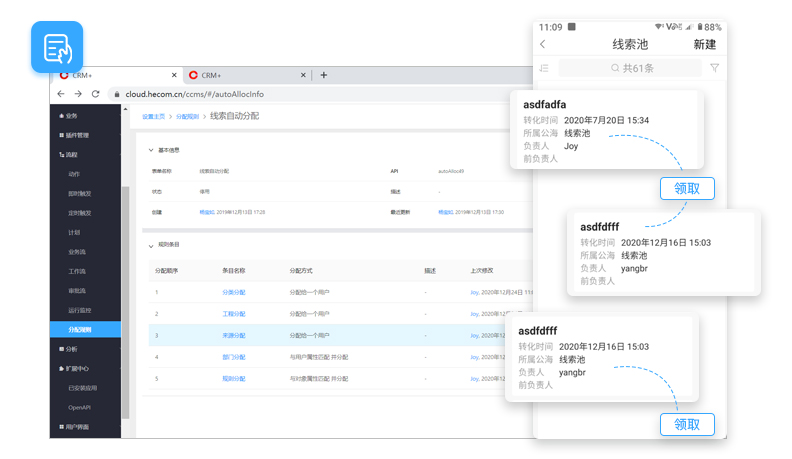Click the 共61条 search field
This screenshot has width=792, height=459.
(632, 68)
